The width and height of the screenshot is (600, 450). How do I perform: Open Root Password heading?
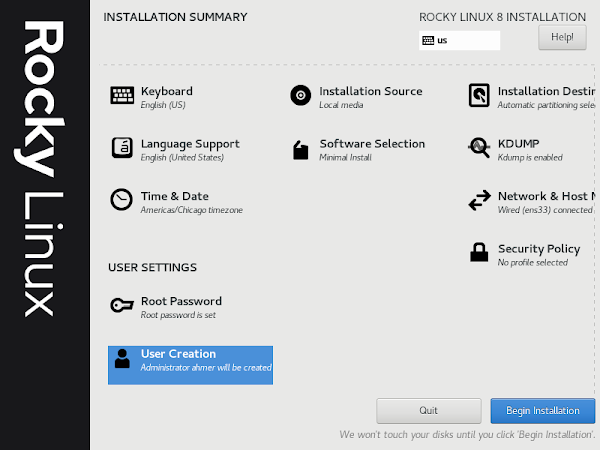pos(181,301)
